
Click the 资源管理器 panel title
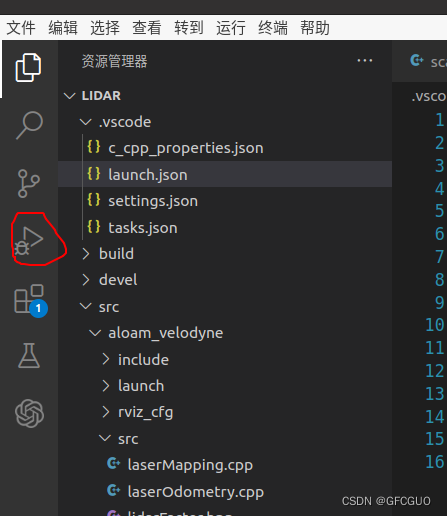pos(114,61)
